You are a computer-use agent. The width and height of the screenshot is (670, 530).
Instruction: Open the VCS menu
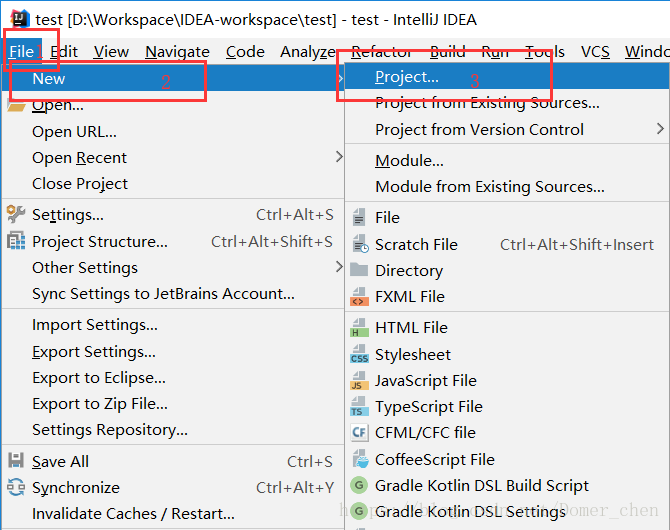coord(595,52)
